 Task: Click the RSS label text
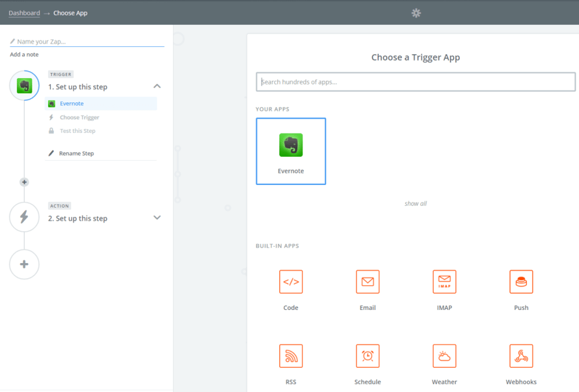tap(291, 382)
